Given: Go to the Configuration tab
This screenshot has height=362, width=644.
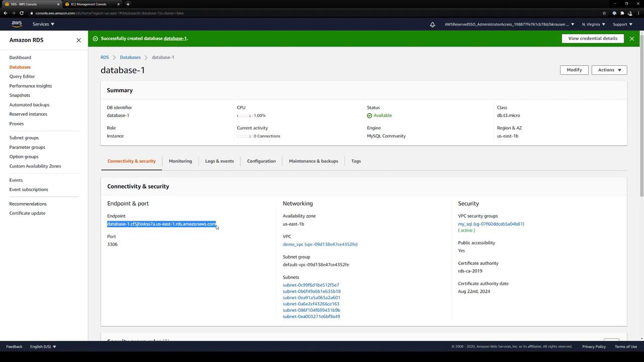Looking at the screenshot, I should coord(261,161).
